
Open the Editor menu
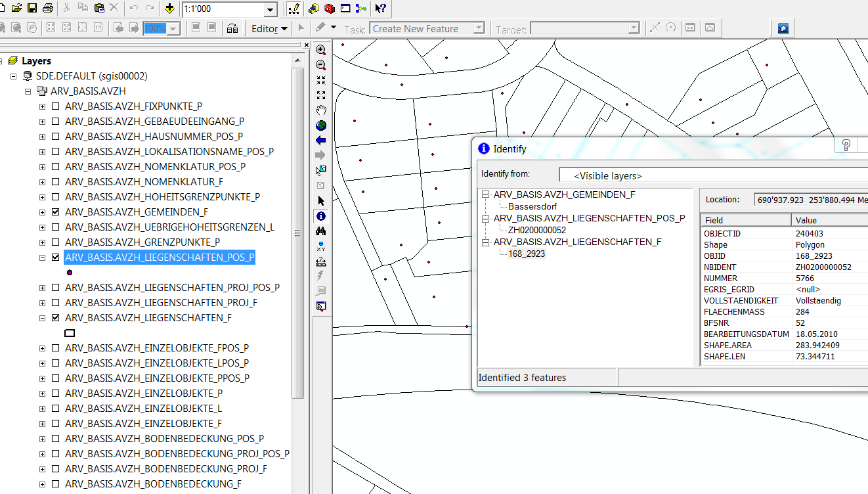[x=269, y=28]
